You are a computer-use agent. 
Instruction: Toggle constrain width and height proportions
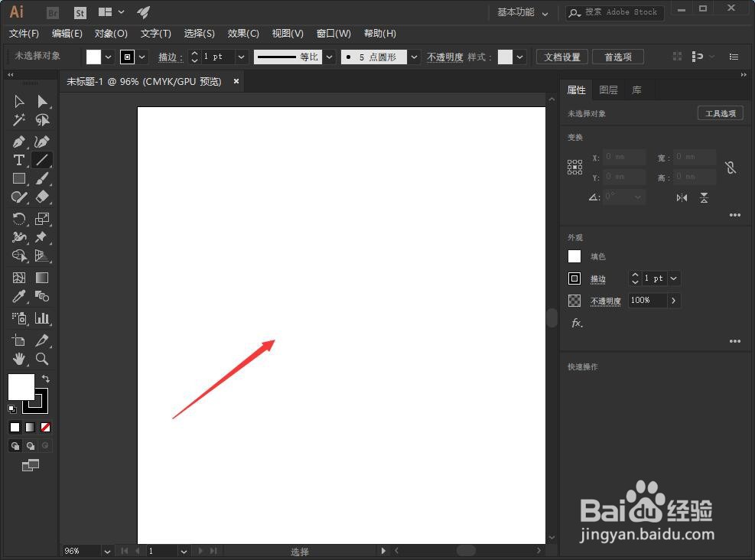click(731, 168)
